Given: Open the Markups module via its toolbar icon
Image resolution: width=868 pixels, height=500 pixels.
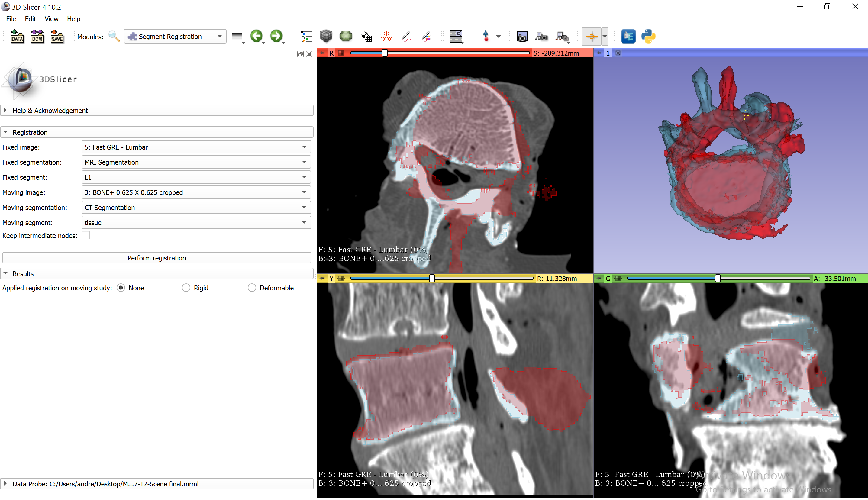Looking at the screenshot, I should click(486, 36).
